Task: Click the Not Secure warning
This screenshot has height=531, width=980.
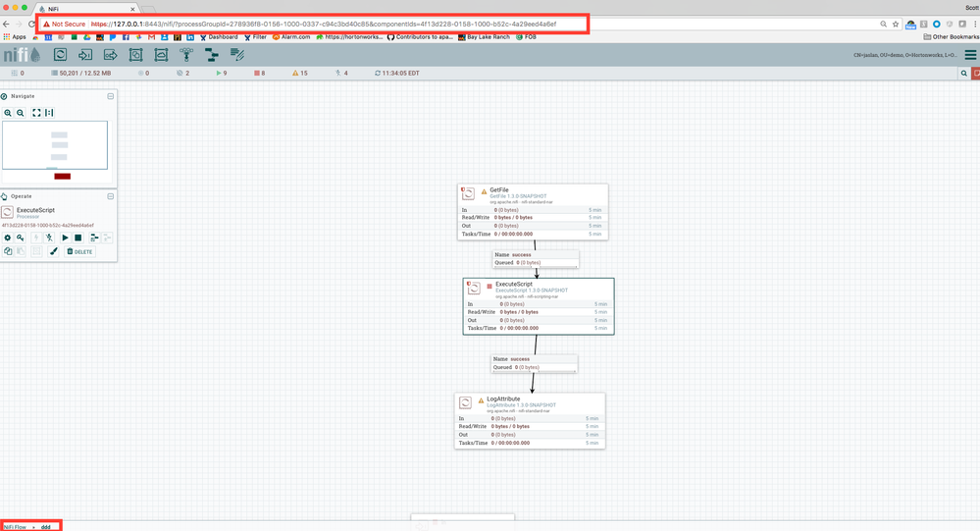Action: (64, 24)
